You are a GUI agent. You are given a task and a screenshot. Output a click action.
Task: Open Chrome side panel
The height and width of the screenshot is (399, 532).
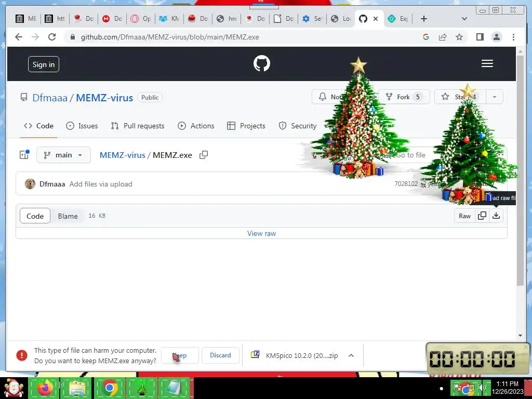click(x=480, y=37)
